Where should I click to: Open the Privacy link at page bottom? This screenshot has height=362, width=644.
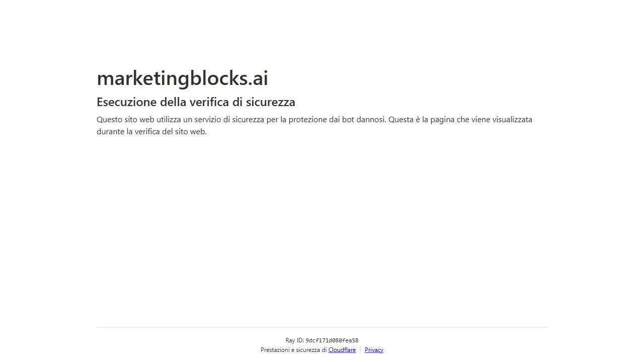click(374, 349)
